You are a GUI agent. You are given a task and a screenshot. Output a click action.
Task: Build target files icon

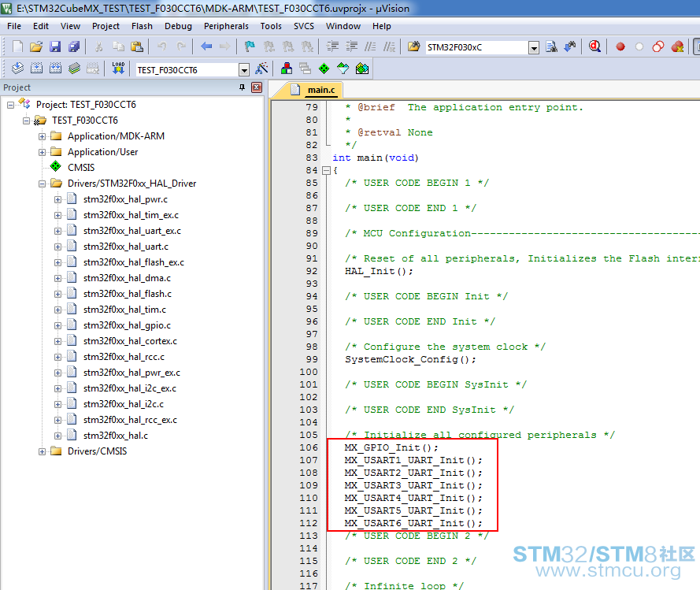click(x=36, y=69)
